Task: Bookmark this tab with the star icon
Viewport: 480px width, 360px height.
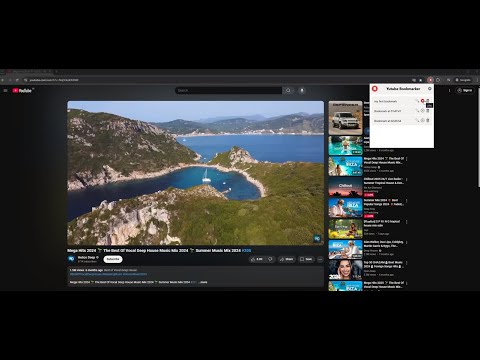Action: click(x=421, y=80)
